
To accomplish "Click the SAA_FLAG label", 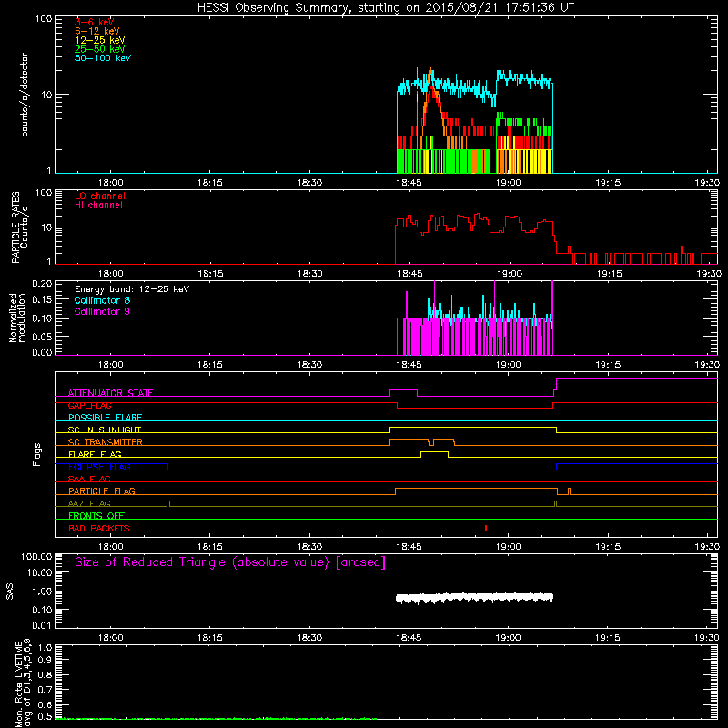I will click(89, 479).
